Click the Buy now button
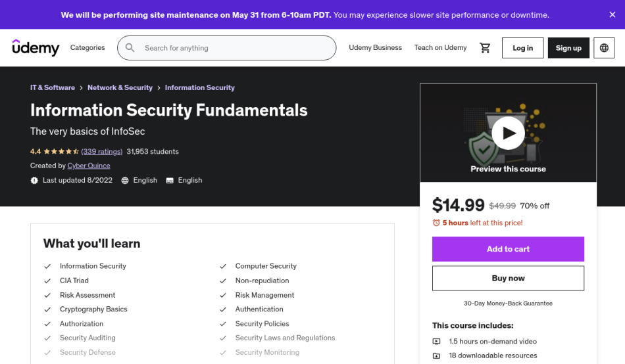Viewport: 625px width, 364px height. [508, 278]
